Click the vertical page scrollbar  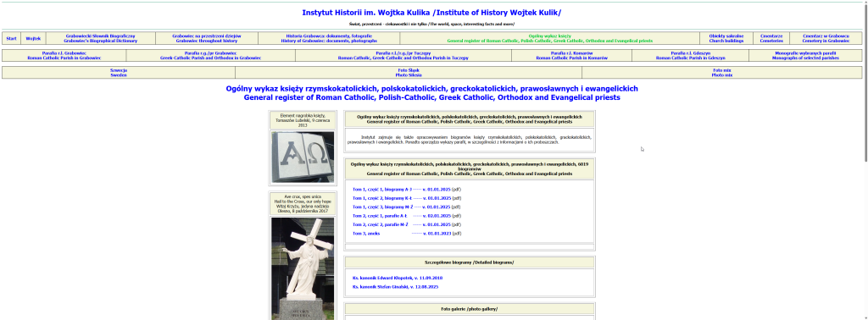pyautogui.click(x=864, y=160)
